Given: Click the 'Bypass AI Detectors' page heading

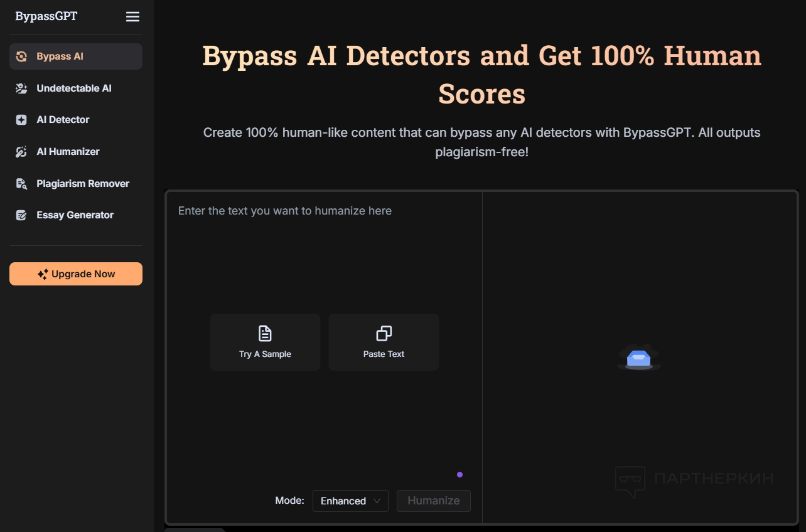Looking at the screenshot, I should (x=481, y=75).
